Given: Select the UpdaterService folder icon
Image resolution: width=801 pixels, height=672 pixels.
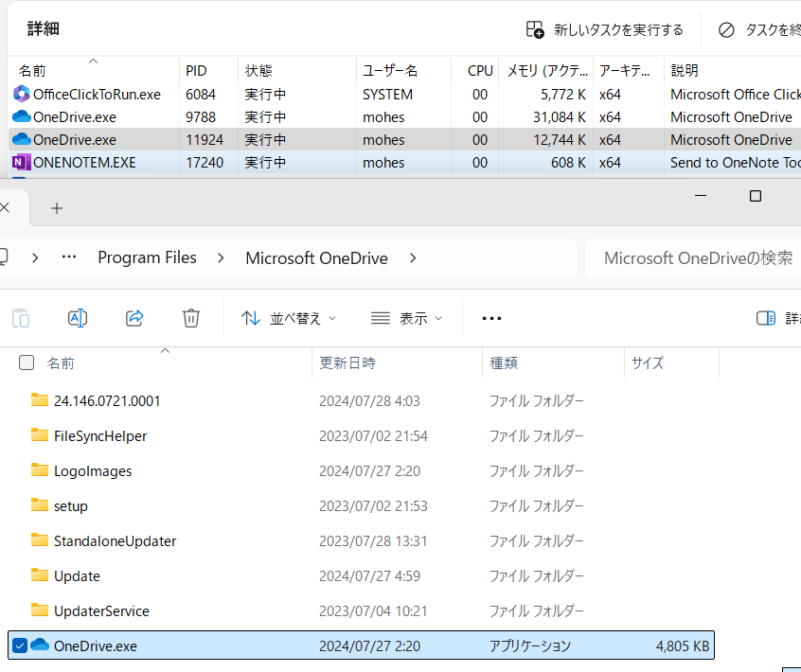Looking at the screenshot, I should click(40, 610).
